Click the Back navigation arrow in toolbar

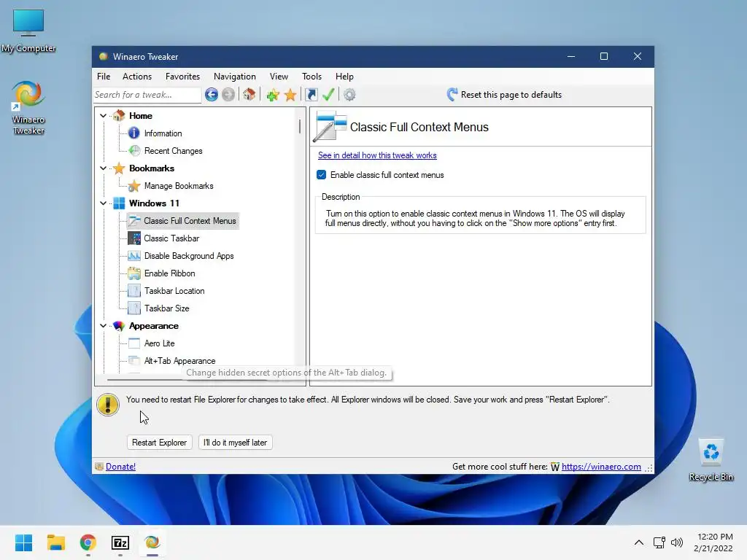point(212,95)
